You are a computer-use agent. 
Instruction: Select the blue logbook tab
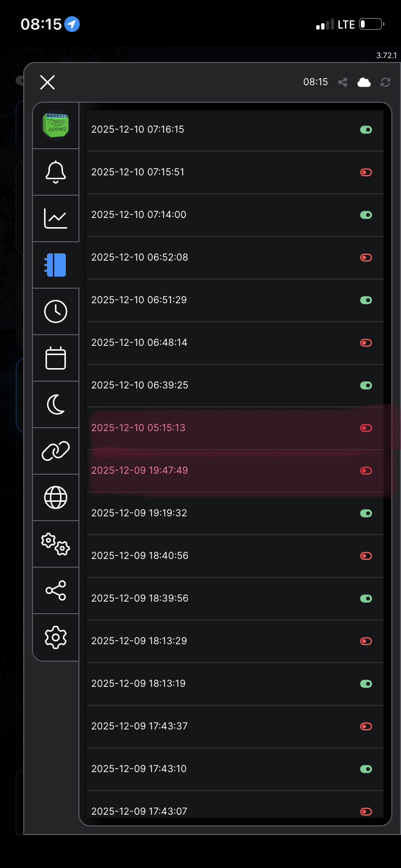(56, 265)
